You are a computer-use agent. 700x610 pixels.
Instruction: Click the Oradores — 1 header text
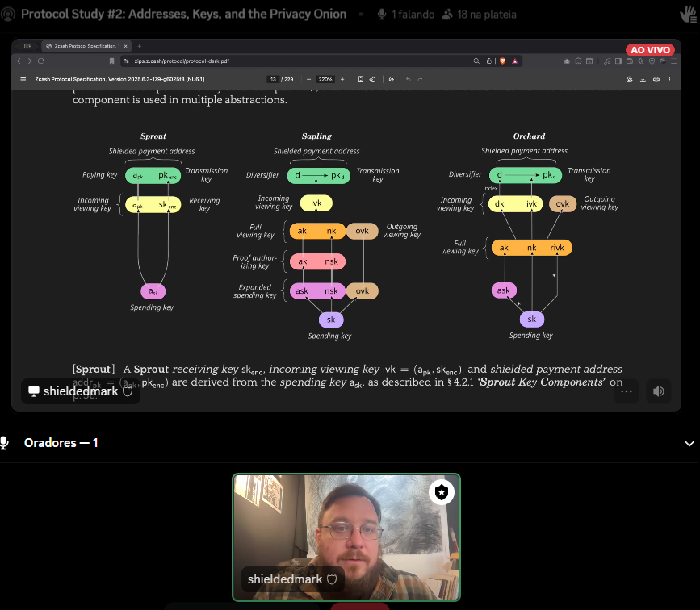(61, 443)
